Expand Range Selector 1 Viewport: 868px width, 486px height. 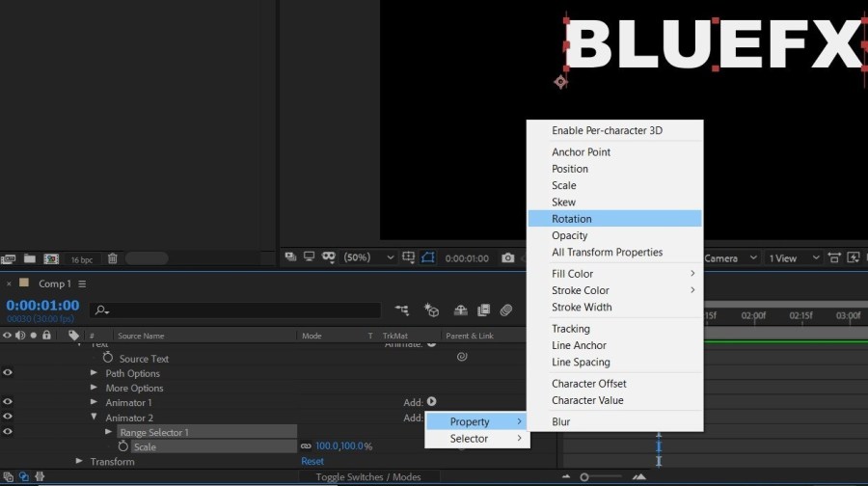[x=108, y=432]
